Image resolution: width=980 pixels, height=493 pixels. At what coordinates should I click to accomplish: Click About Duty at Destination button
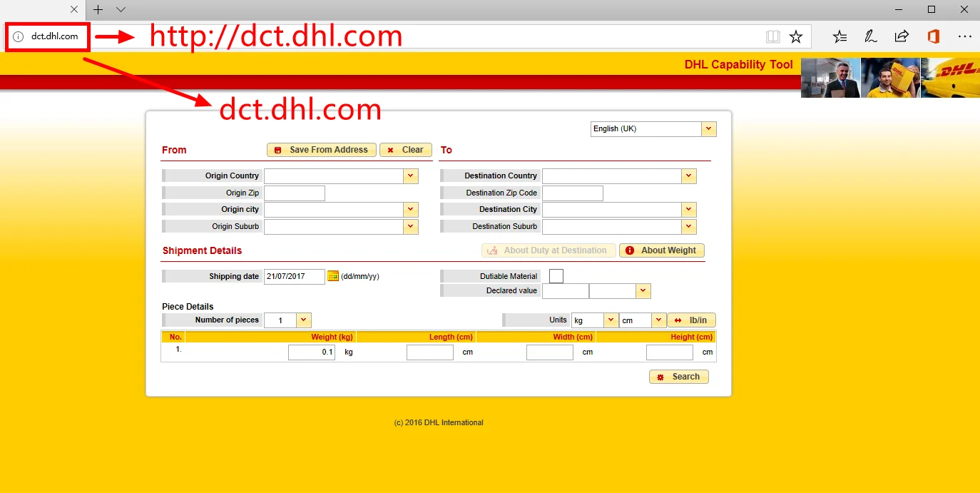click(x=548, y=250)
